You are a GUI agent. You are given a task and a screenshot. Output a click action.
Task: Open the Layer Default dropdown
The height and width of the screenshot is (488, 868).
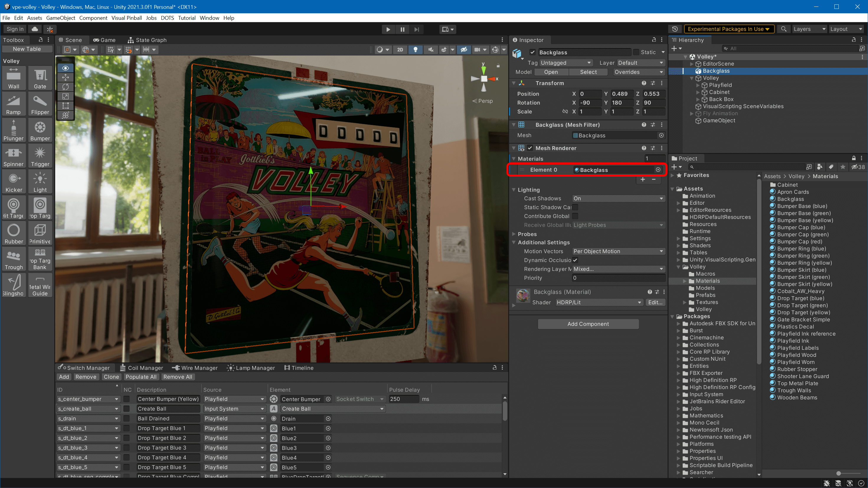[x=640, y=63]
